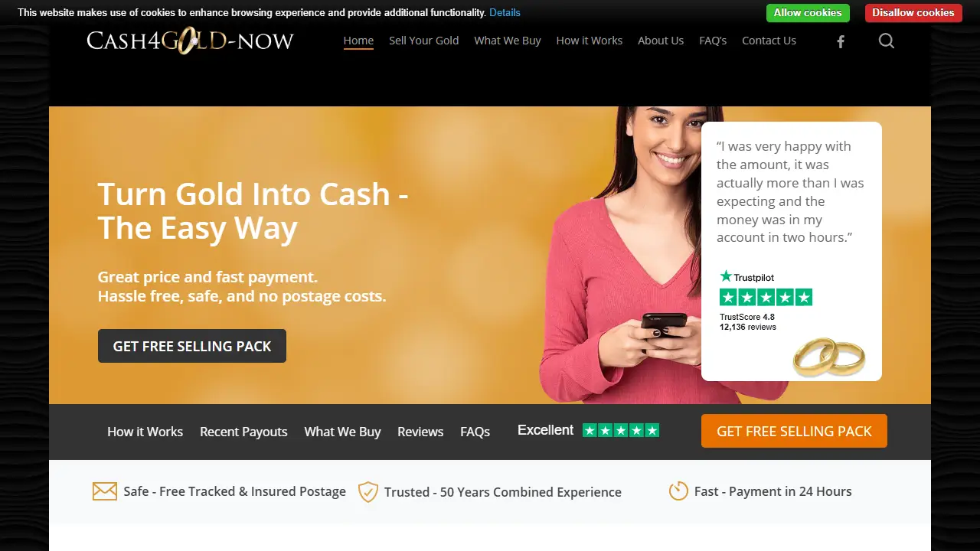Click the stopwatch fast payment icon
980x551 pixels.
click(678, 491)
